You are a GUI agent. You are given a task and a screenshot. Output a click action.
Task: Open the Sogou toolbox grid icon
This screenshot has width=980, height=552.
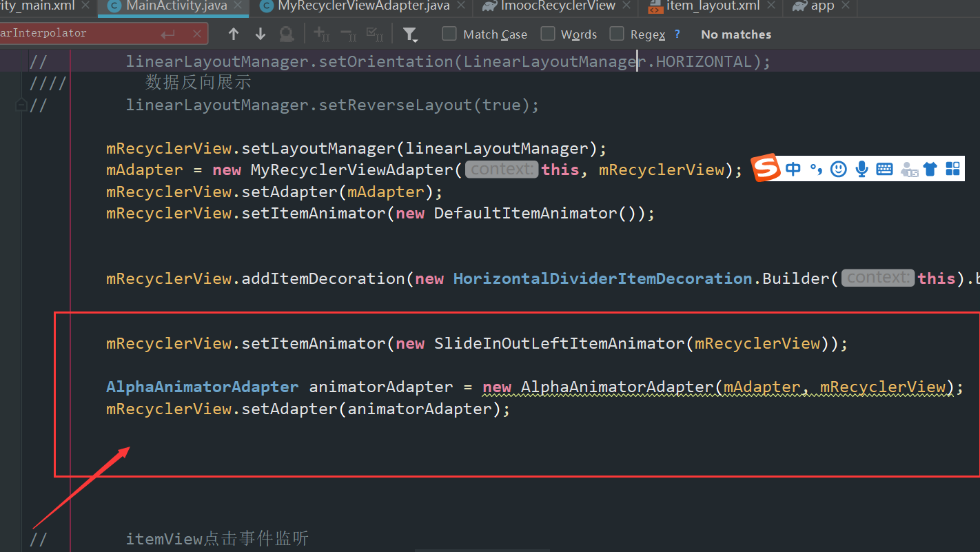[x=953, y=169]
